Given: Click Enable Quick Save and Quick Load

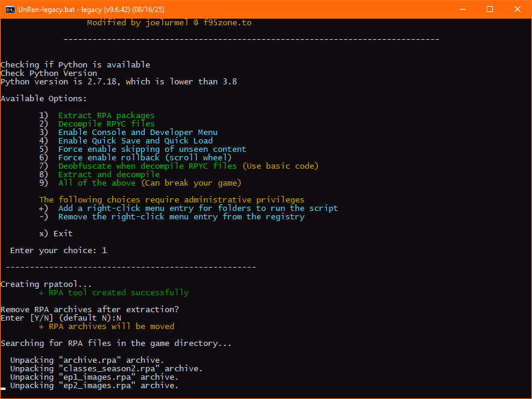Looking at the screenshot, I should [x=135, y=140].
